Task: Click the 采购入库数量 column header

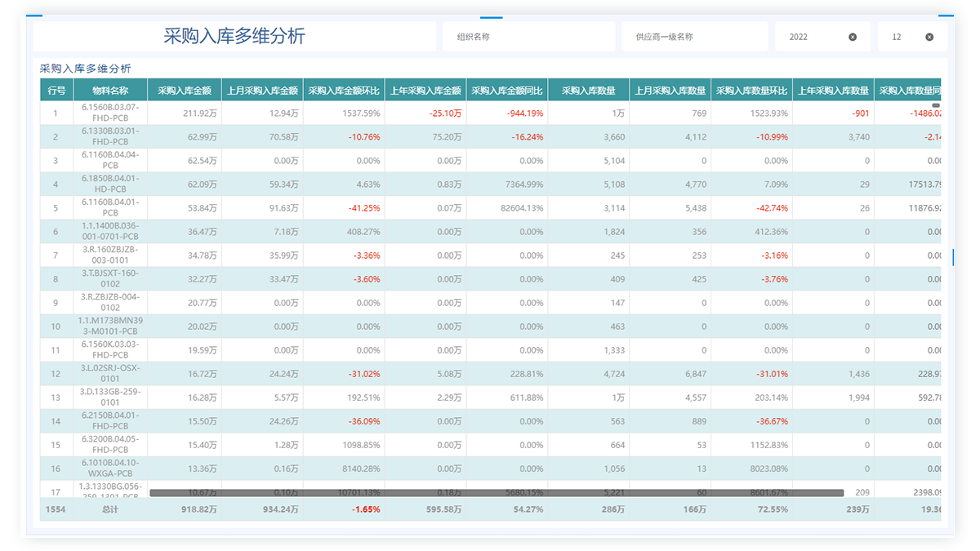Action: pyautogui.click(x=588, y=91)
